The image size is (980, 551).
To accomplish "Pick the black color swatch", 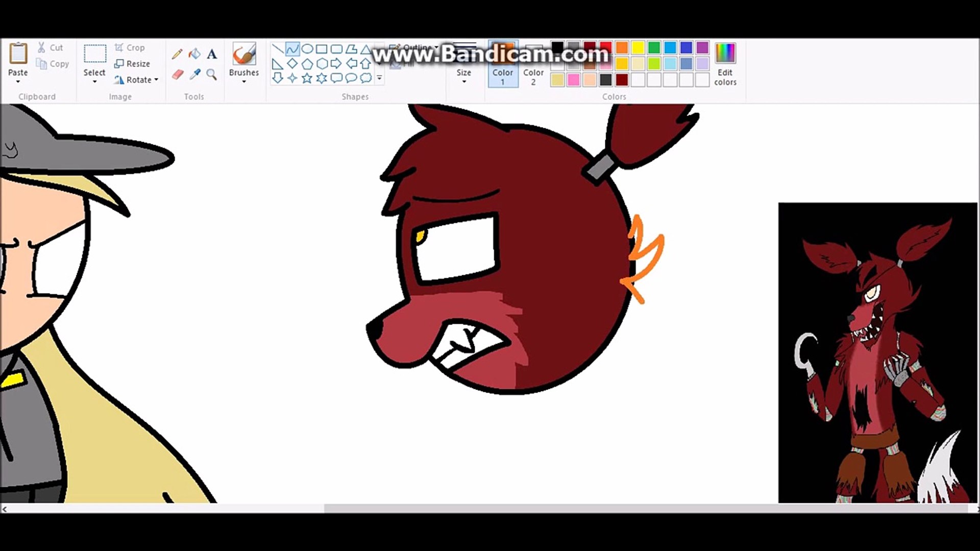I will (557, 47).
